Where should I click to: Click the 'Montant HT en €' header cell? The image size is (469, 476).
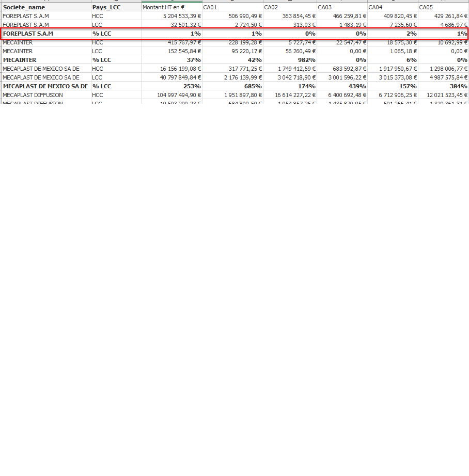172,7
